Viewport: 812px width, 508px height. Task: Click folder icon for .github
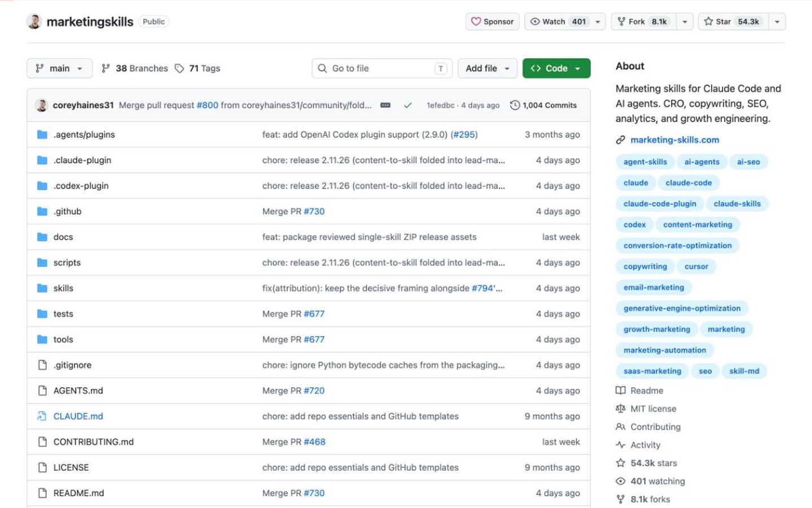coord(42,211)
